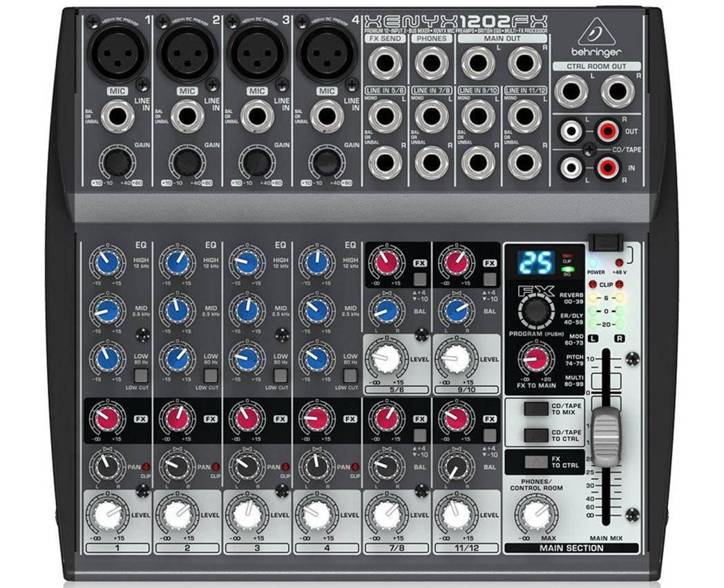Adjust the LEVEL knob for channel 9/10

tap(455, 358)
